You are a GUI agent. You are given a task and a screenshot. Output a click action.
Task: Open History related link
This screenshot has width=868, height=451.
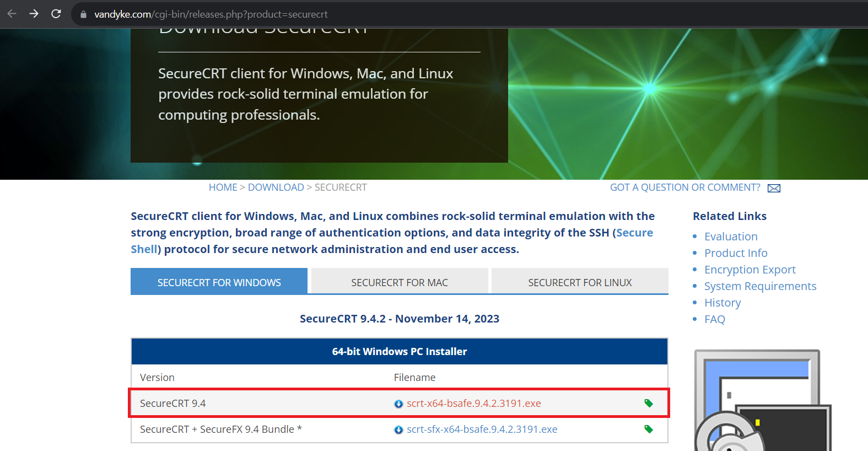click(723, 303)
